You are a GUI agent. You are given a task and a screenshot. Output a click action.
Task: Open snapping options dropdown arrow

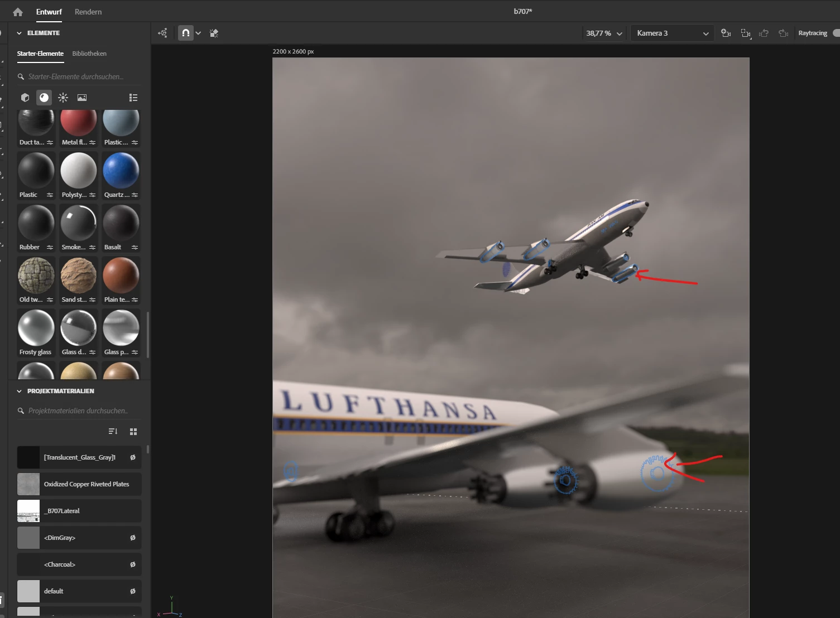pos(198,33)
